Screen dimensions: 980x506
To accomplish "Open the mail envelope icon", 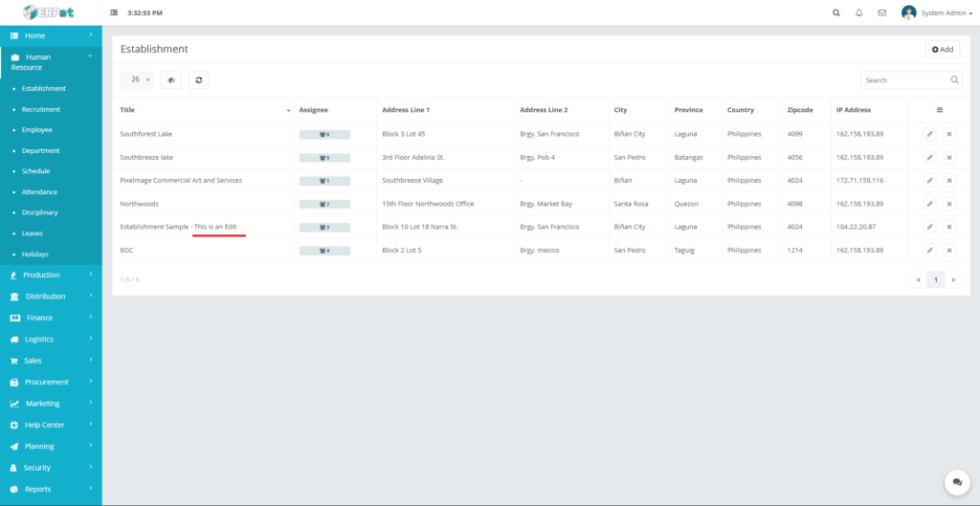I will (x=881, y=13).
